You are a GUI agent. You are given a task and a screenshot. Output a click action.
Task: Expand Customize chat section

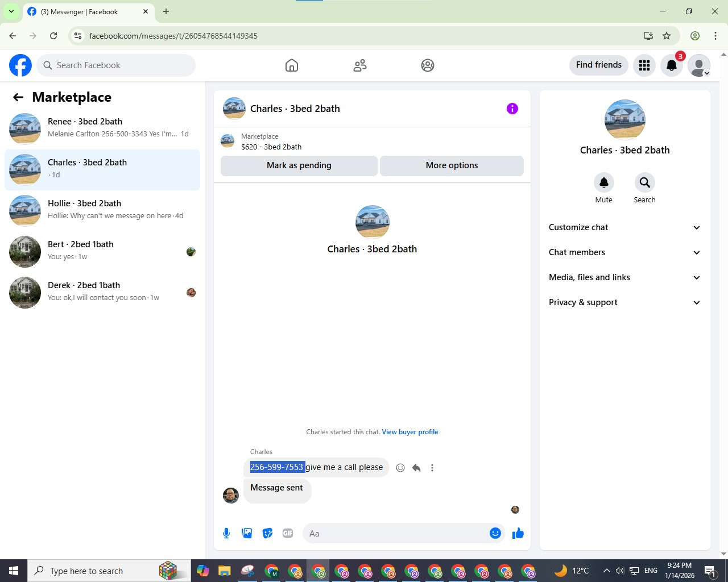(624, 227)
